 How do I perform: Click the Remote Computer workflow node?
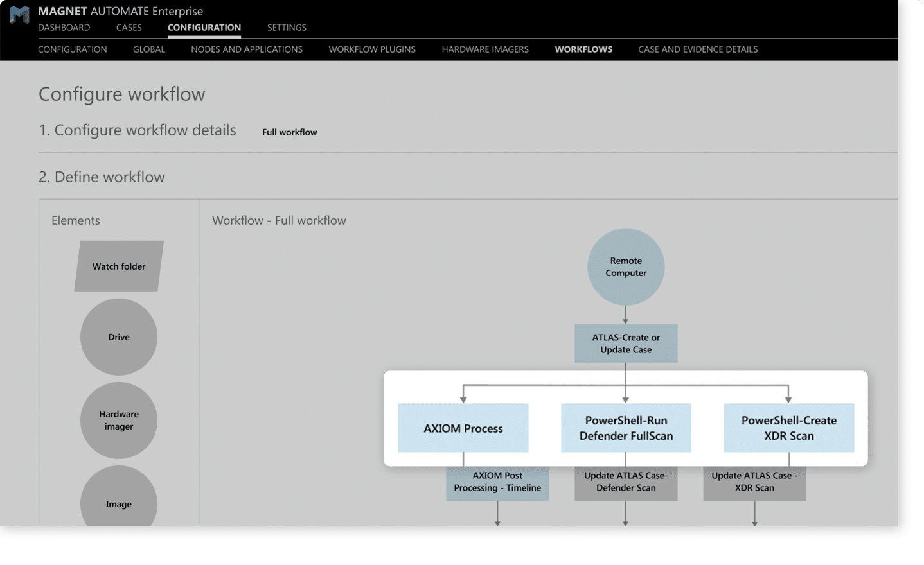click(626, 267)
